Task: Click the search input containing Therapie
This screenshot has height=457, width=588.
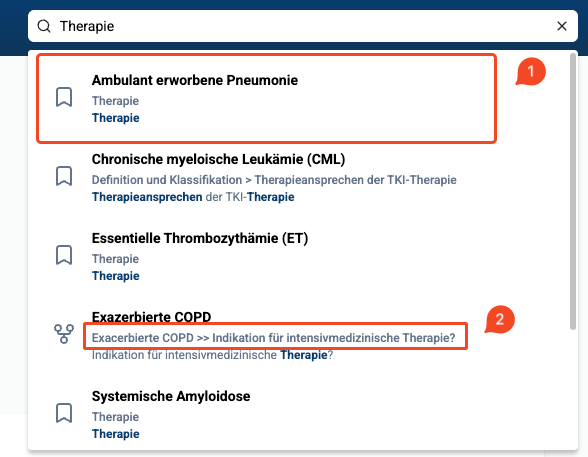Action: (303, 26)
